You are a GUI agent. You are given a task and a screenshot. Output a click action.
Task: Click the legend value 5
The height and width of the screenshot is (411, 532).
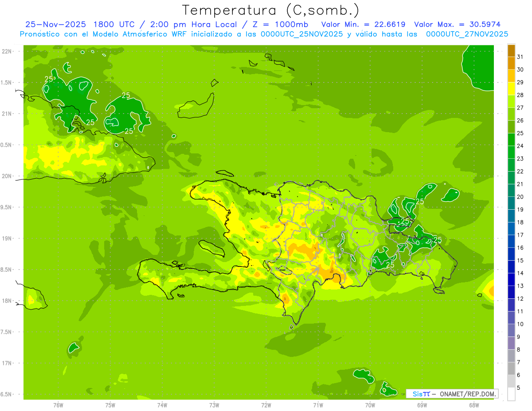tap(519, 388)
